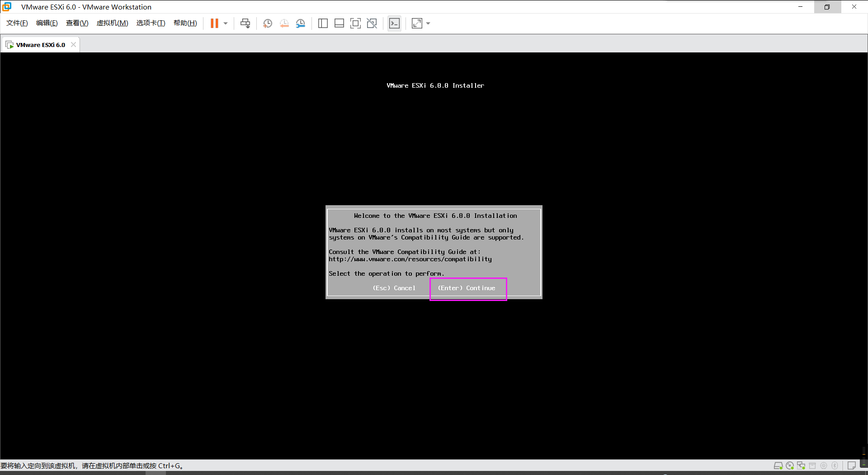The height and width of the screenshot is (475, 868).
Task: Click the stretch guest display icon
Action: tap(417, 24)
